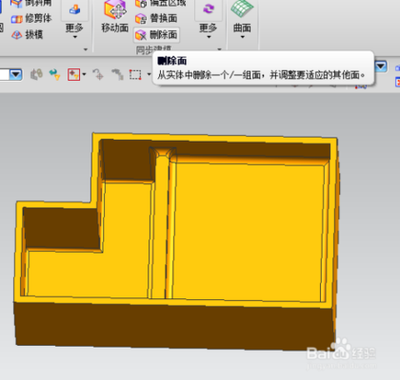Click the greyed chain-link selection icon
The width and height of the screenshot is (400, 380).
[36, 74]
